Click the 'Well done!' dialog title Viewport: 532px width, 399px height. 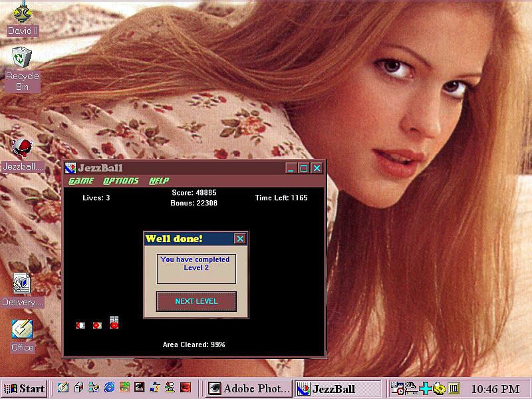[174, 239]
